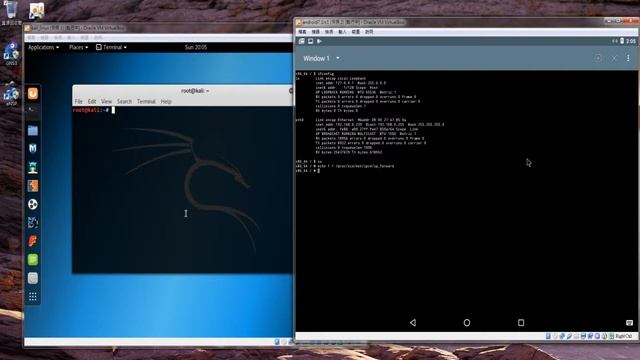Open the Places menu in Kali top bar
Image resolution: width=640 pixels, height=360 pixels.
point(78,47)
